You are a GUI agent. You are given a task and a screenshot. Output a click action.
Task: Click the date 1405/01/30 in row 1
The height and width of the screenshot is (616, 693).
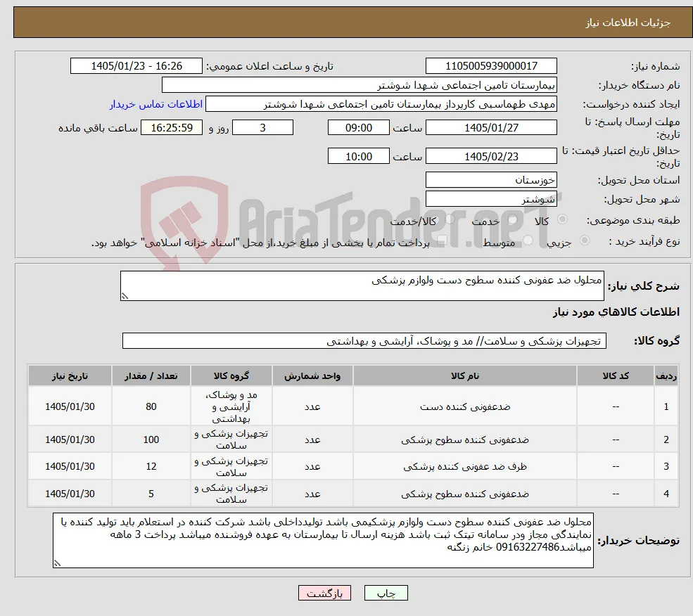pos(70,406)
